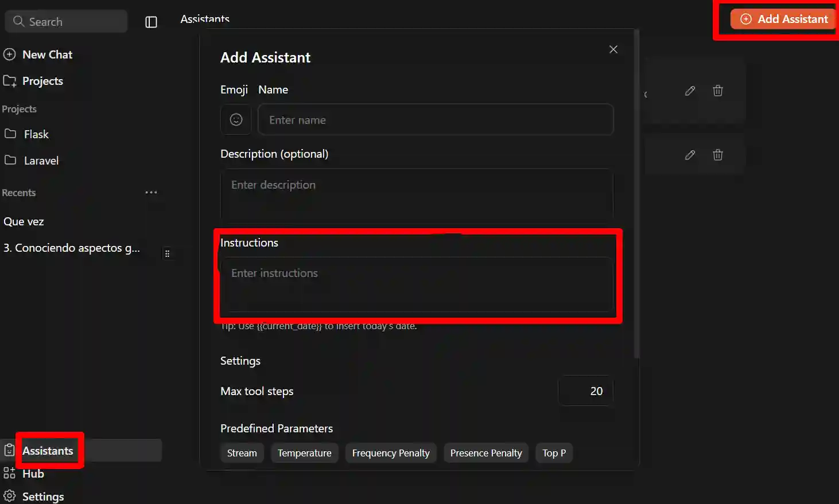Close the Add Assistant dialog

(613, 49)
